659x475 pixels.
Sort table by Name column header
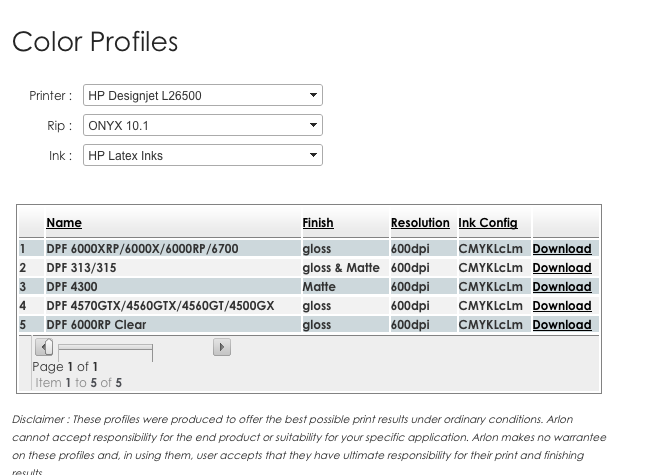pyautogui.click(x=64, y=223)
